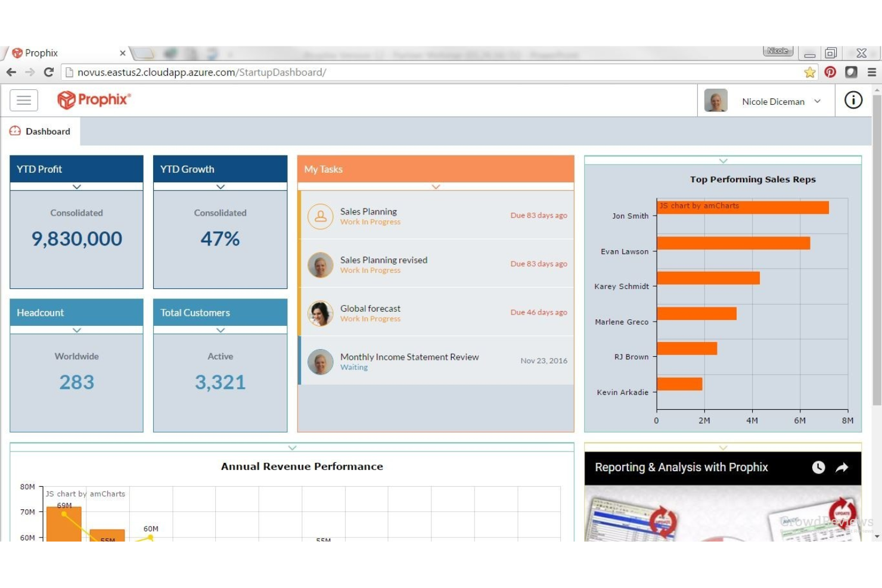The height and width of the screenshot is (588, 882).
Task: Collapse the Top Performing Sales Reps chevron
Action: (723, 161)
